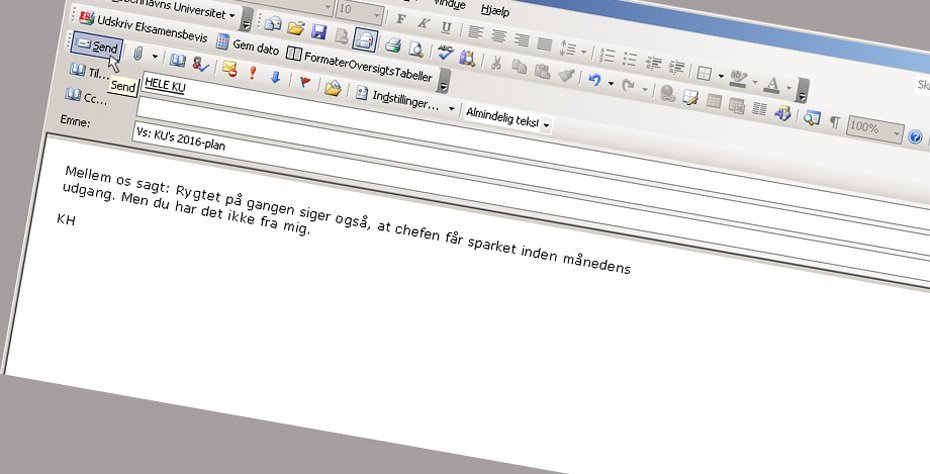930x474 pixels.
Task: Click the document map icon
Action: coord(811,117)
